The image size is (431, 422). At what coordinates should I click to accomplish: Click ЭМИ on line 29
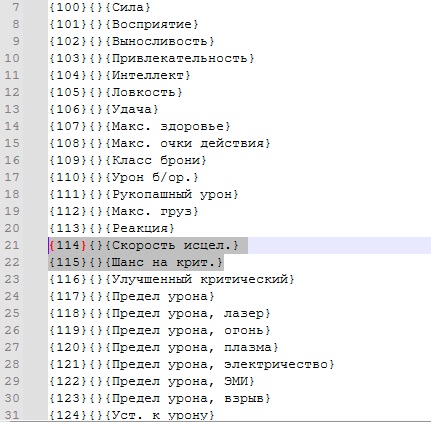[236, 381]
